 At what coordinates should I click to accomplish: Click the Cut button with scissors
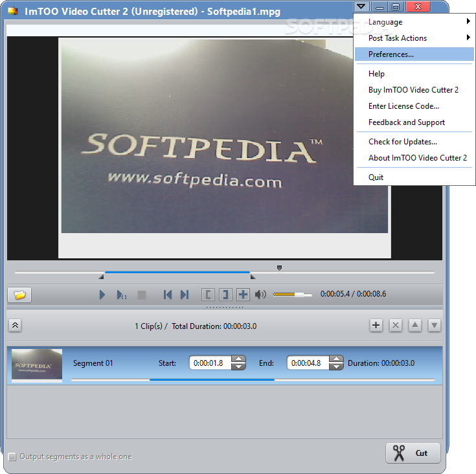tap(413, 453)
